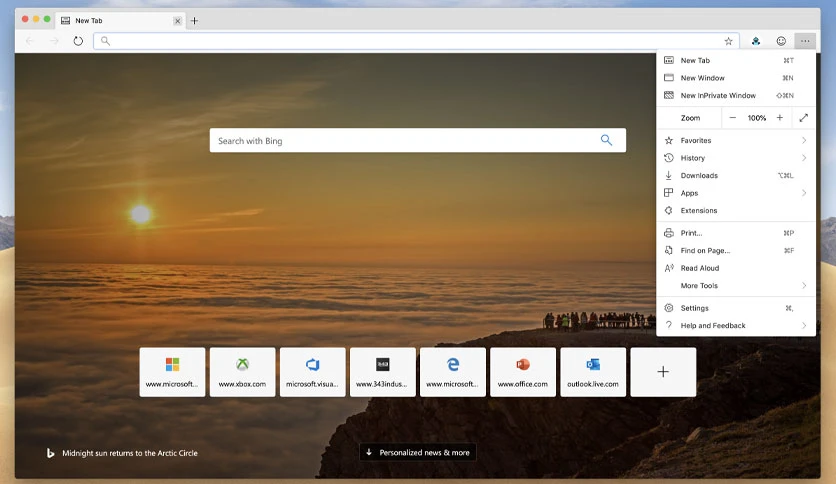Open the outlook.live.com quick link tile

(x=593, y=372)
